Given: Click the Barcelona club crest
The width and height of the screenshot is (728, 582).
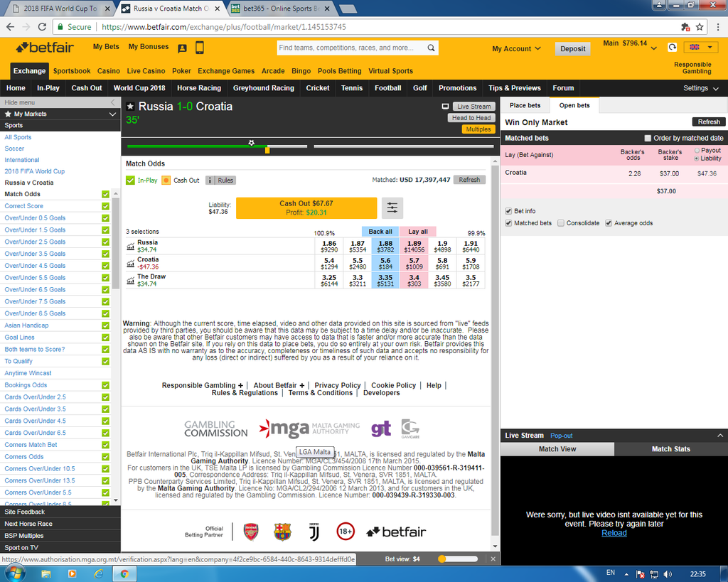Looking at the screenshot, I should pos(282,532).
